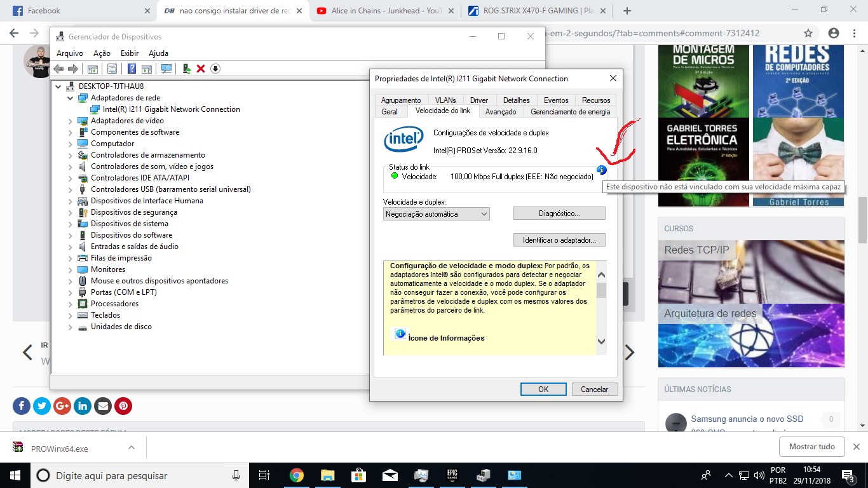Expand the PROWinx64.exe download options arrow

pos(132,447)
